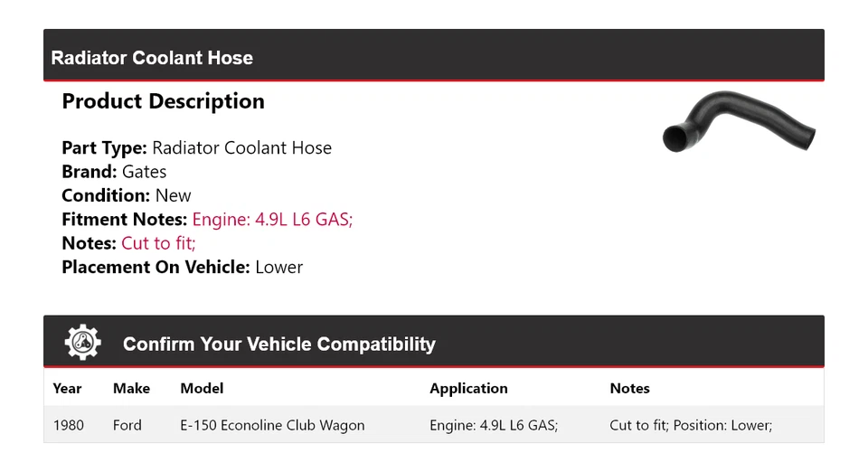Click the Condition value New
The image size is (868, 472).
coord(173,195)
